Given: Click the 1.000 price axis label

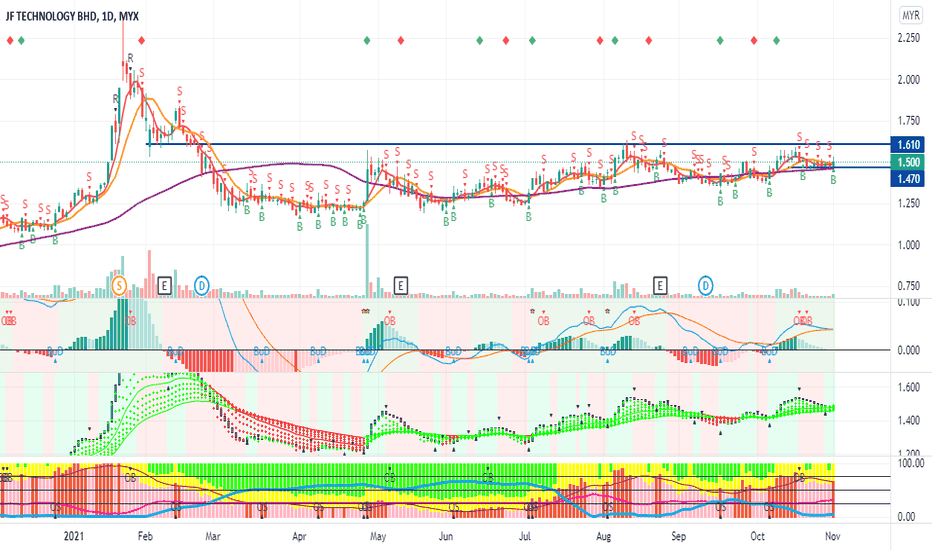Looking at the screenshot, I should click(909, 245).
